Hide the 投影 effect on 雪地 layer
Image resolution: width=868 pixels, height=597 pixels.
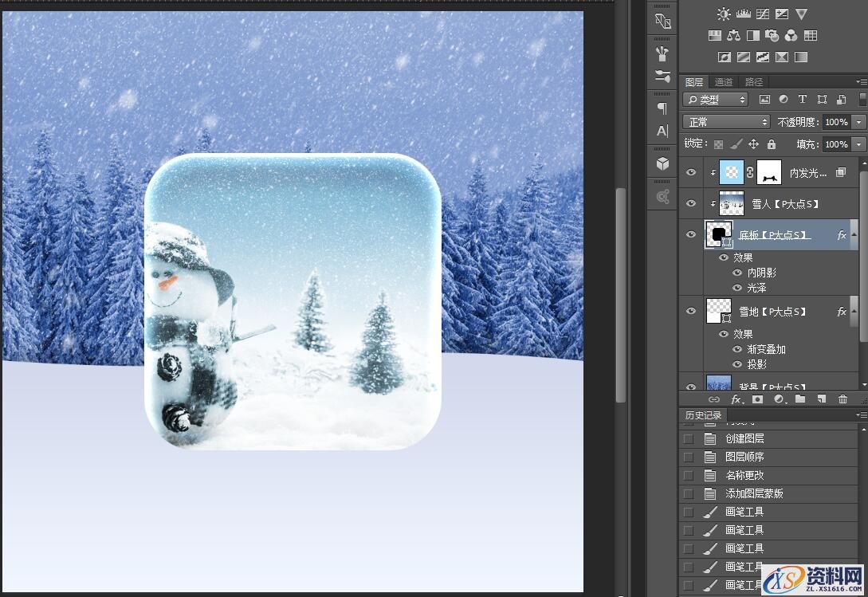pyautogui.click(x=736, y=364)
